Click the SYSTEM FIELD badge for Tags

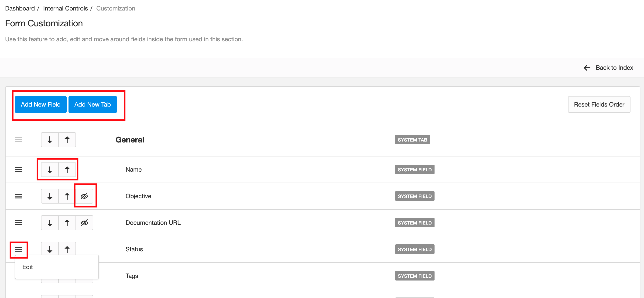pyautogui.click(x=415, y=276)
